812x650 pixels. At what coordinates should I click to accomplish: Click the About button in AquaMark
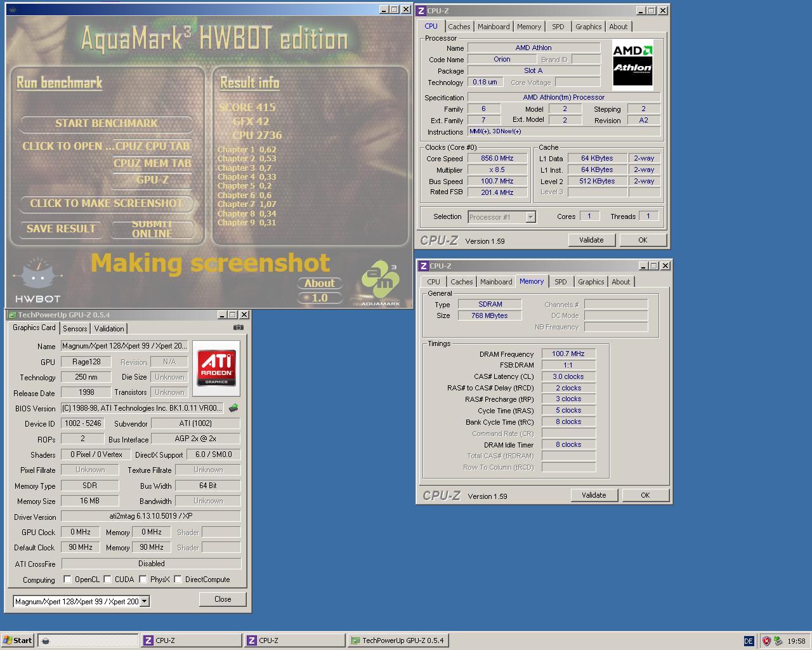[x=319, y=283]
